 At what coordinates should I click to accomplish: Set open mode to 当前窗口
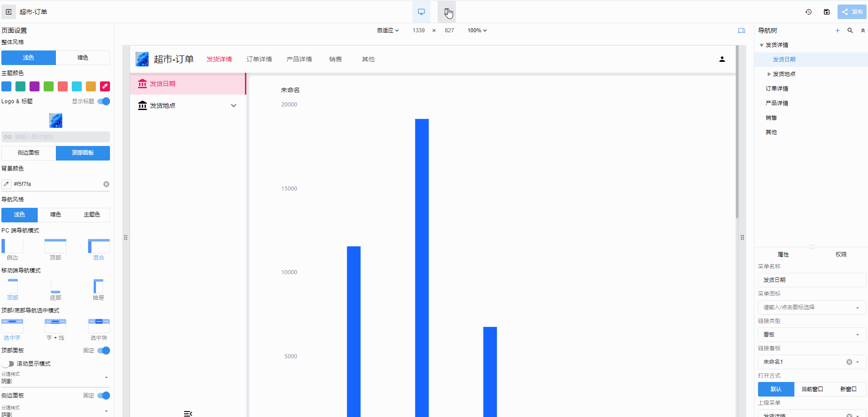pos(812,389)
